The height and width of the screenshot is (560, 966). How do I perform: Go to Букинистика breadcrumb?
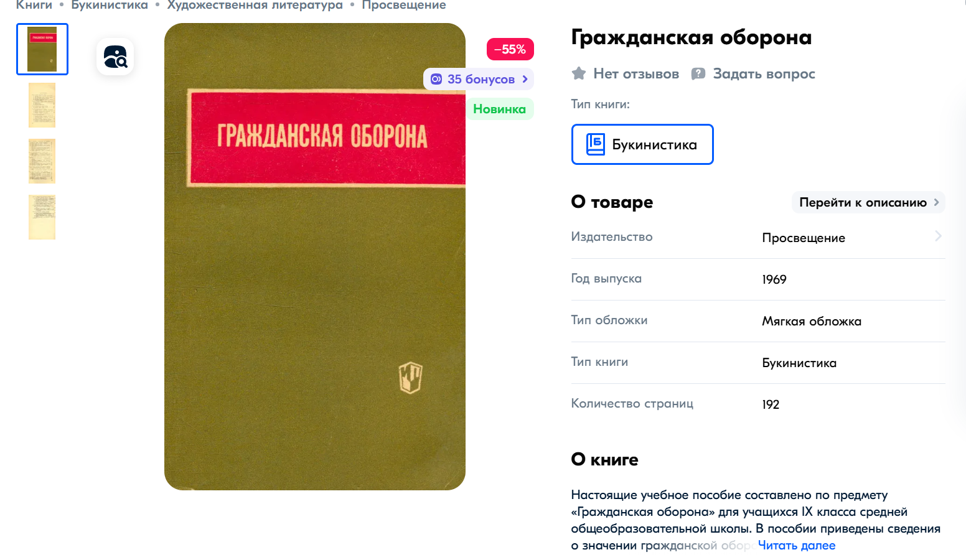[x=110, y=5]
